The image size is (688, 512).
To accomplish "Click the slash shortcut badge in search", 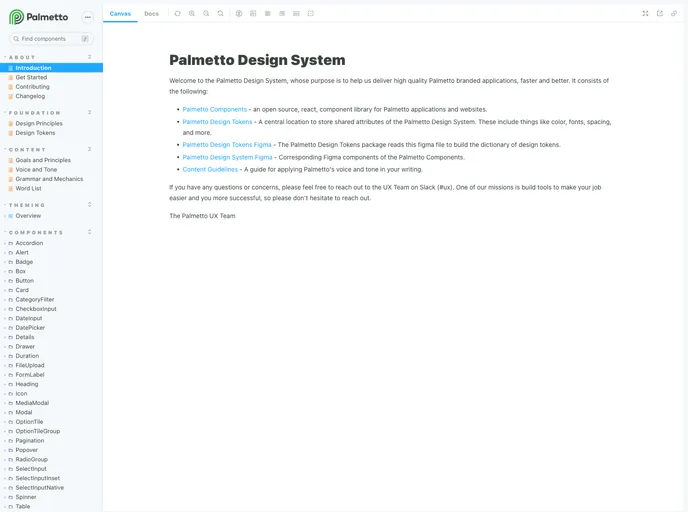I will pos(85,39).
